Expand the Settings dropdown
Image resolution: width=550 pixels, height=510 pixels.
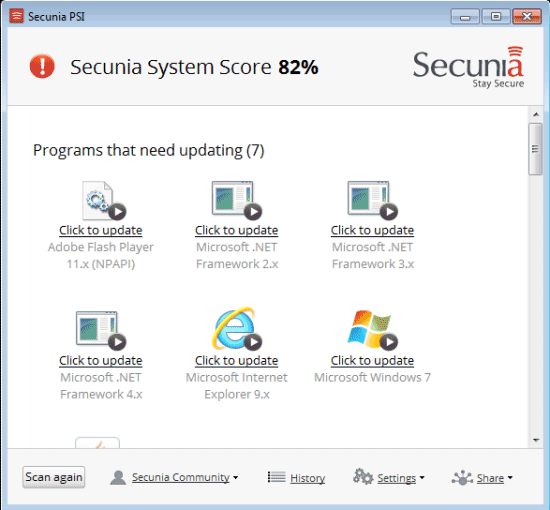tap(389, 477)
